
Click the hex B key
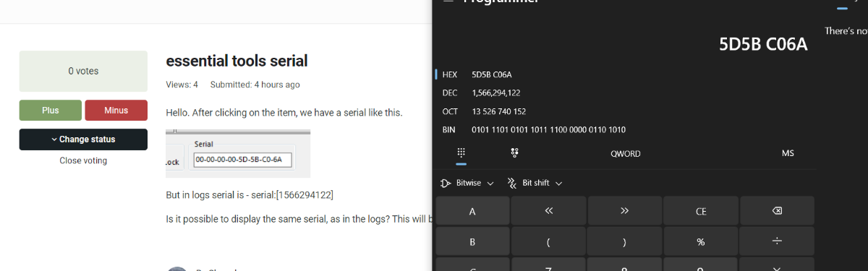pos(472,241)
